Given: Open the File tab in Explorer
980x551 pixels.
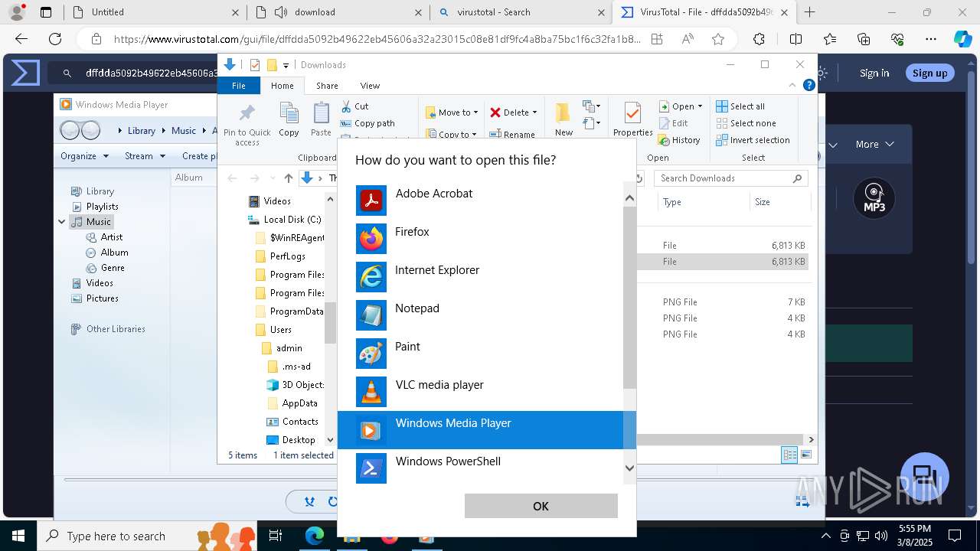Looking at the screenshot, I should (239, 86).
